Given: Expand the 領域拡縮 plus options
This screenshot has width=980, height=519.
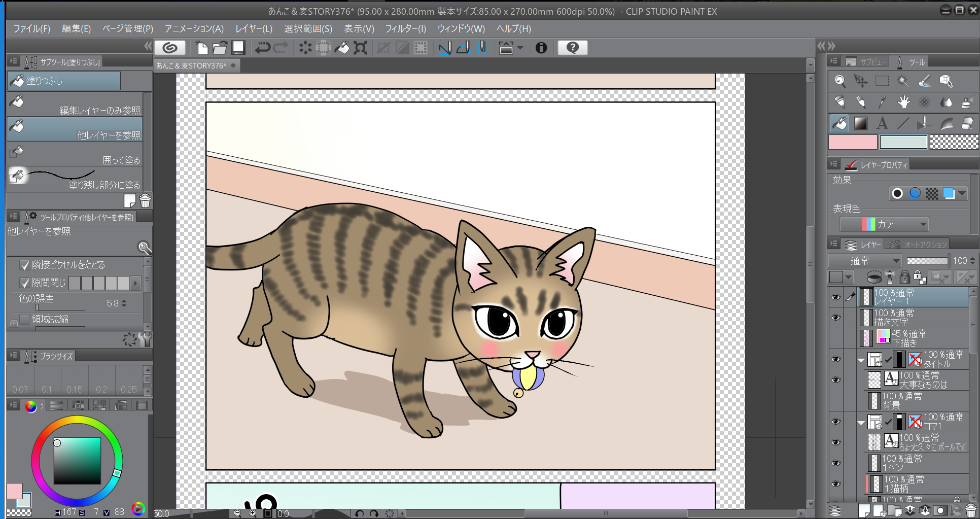Looking at the screenshot, I should (x=14, y=324).
